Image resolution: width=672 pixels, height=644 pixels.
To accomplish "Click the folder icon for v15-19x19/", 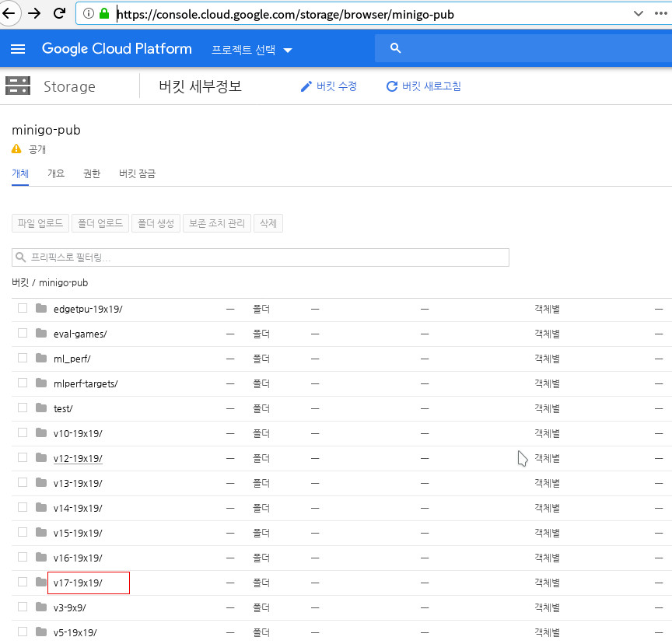I will pyautogui.click(x=41, y=532).
